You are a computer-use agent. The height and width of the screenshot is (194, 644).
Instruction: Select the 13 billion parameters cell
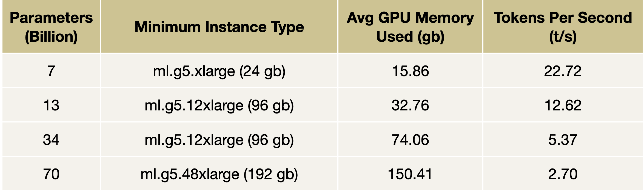(51, 105)
